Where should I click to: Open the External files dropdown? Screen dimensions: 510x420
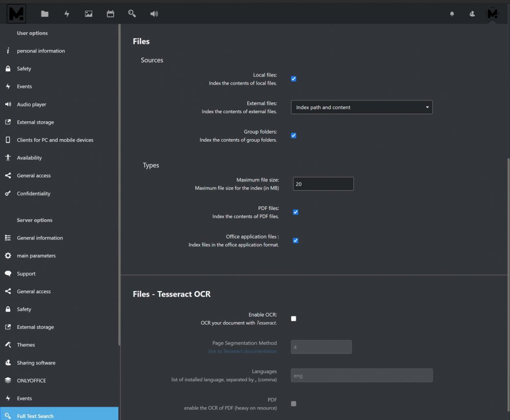tap(362, 107)
